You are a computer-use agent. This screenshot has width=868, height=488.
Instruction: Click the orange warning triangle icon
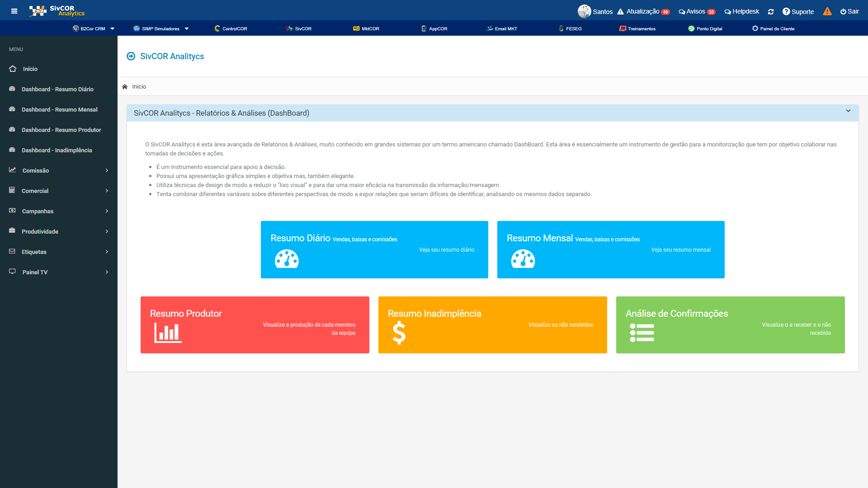click(x=827, y=12)
